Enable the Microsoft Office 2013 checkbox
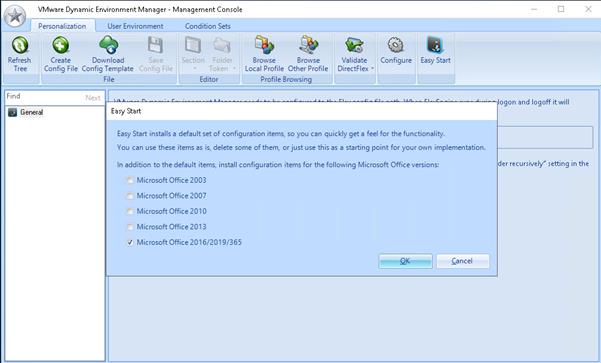 pos(130,227)
